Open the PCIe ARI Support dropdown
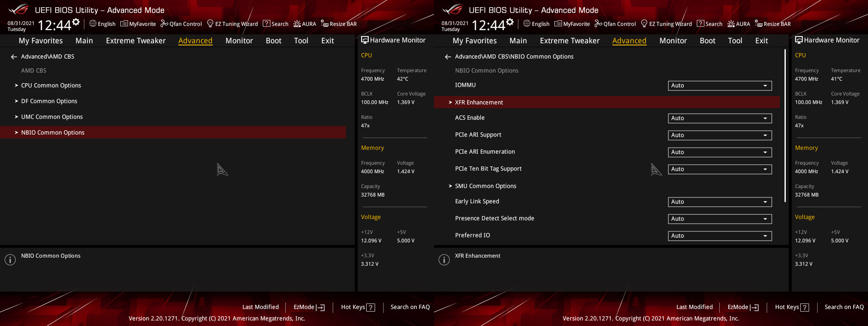Image resolution: width=868 pixels, height=326 pixels. click(719, 135)
